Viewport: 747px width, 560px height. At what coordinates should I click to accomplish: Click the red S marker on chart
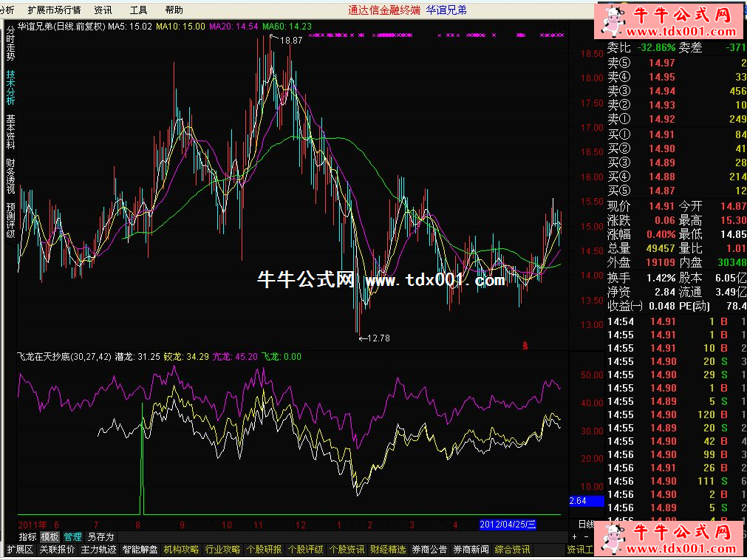[525, 346]
